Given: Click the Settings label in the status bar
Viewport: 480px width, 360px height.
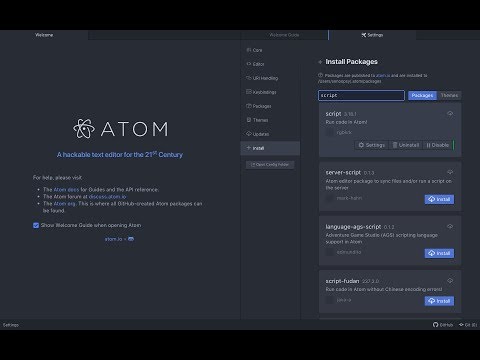Looking at the screenshot, I should tap(11, 325).
